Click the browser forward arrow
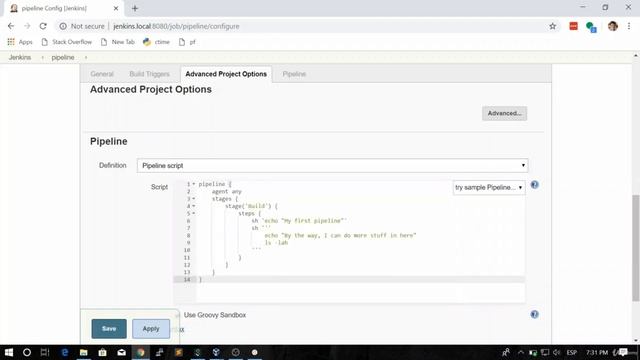This screenshot has width=640, height=360. pos(27,26)
